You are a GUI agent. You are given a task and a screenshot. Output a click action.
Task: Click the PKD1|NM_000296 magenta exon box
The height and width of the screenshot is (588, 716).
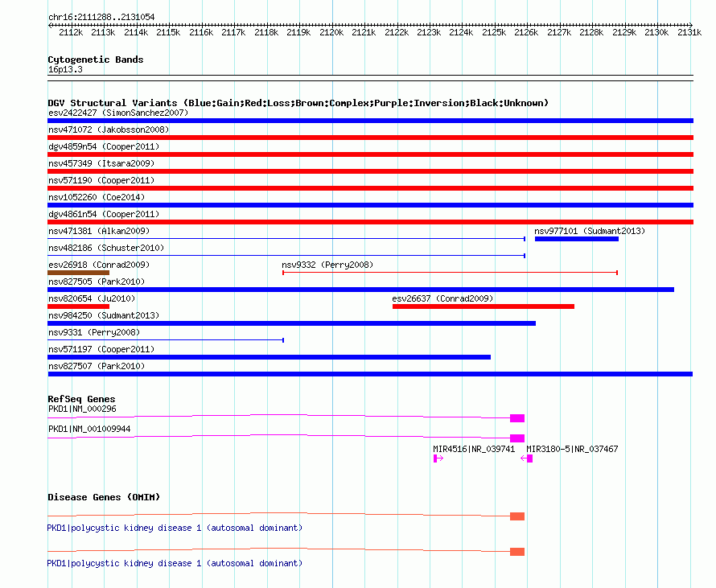[x=517, y=418]
